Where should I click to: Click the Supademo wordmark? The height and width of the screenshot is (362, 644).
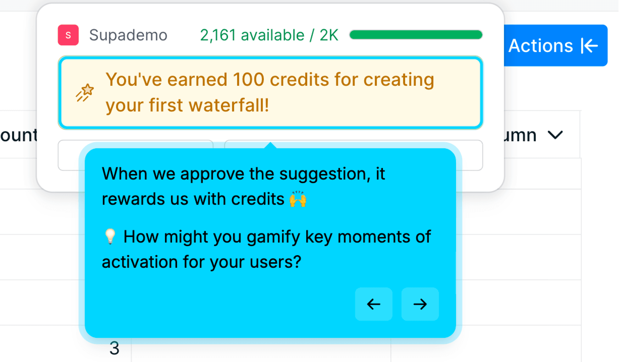[x=128, y=35]
